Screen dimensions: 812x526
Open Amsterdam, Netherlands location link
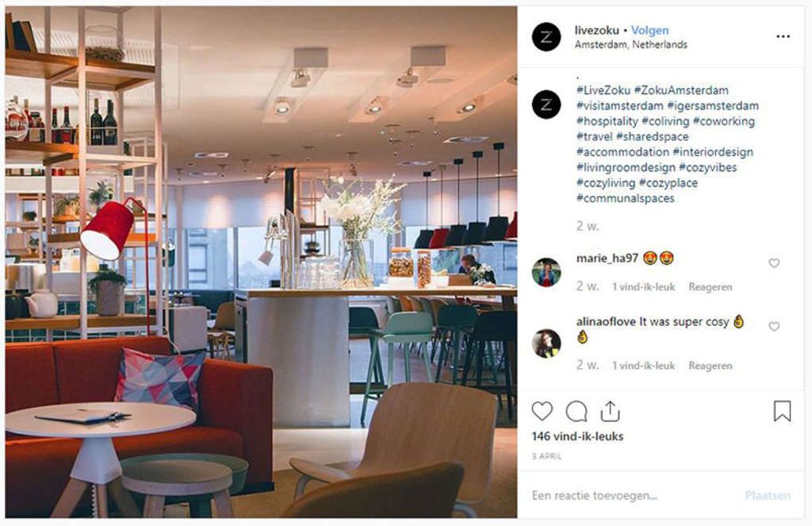(630, 44)
